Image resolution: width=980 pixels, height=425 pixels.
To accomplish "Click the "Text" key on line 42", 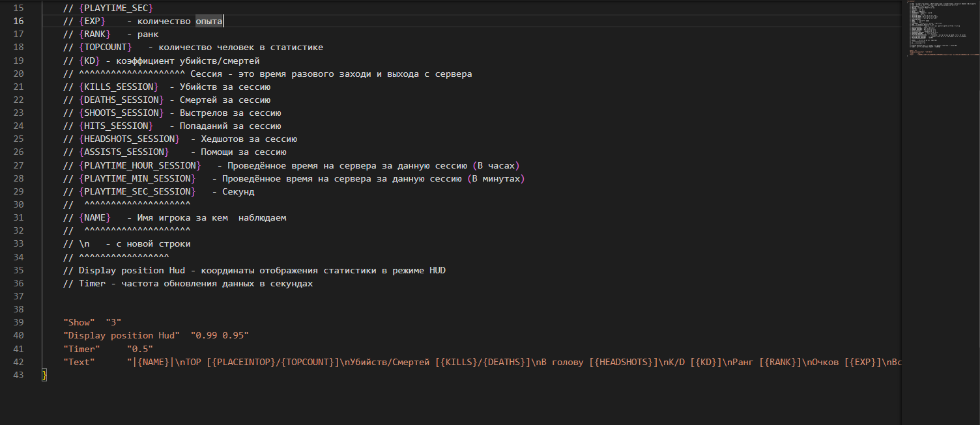I will point(79,362).
